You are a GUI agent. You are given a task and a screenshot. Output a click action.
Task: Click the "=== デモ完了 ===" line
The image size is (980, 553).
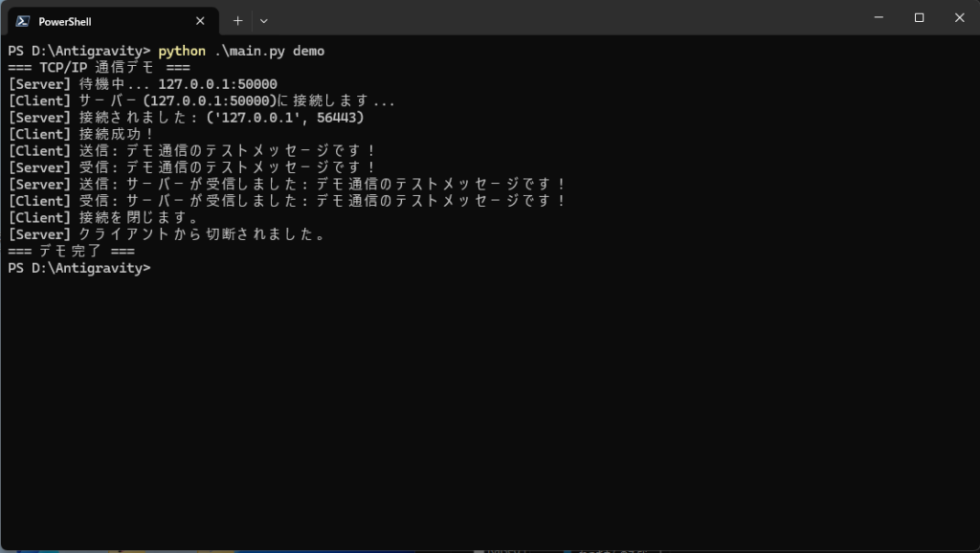71,252
